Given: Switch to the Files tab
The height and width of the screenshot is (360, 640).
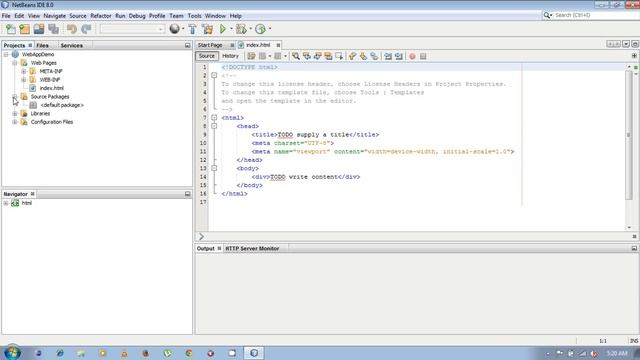Looking at the screenshot, I should 42,45.
